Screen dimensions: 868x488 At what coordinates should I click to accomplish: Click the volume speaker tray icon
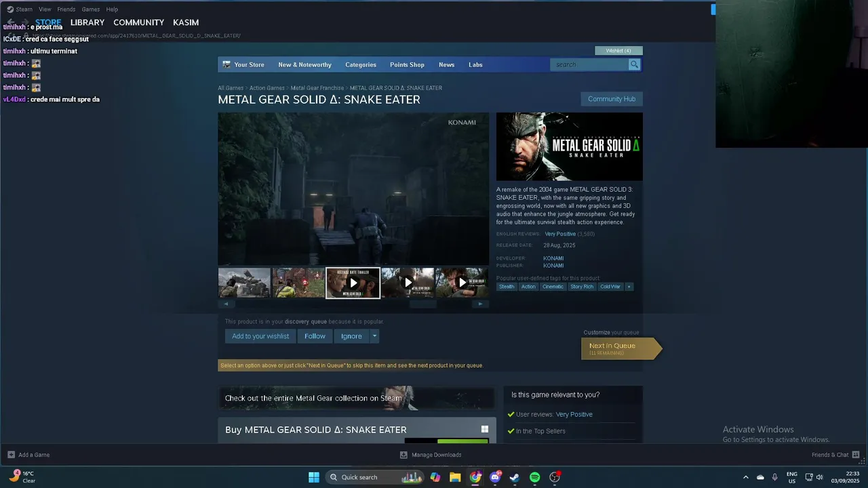[820, 477]
